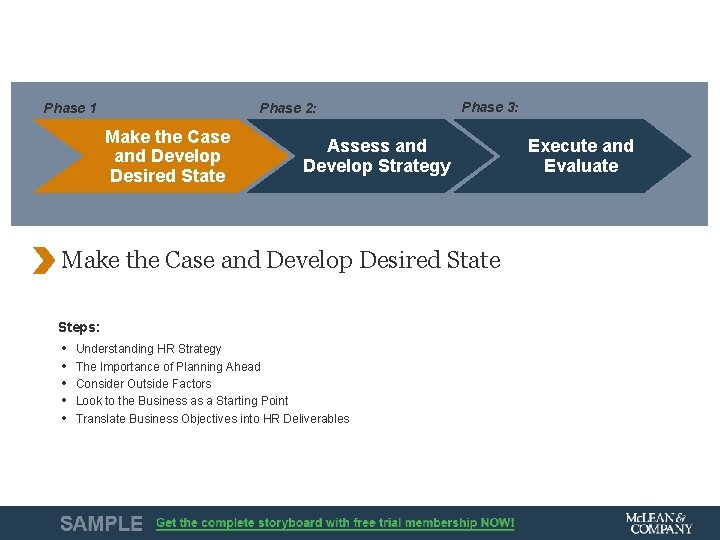Click the heading Make the Case and Develop Desired State
720x540 pixels.
pos(281,260)
